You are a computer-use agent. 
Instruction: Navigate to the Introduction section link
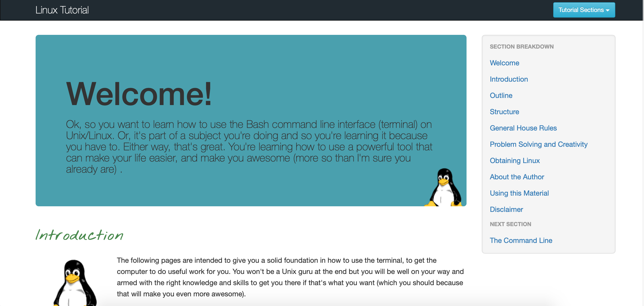pyautogui.click(x=508, y=79)
